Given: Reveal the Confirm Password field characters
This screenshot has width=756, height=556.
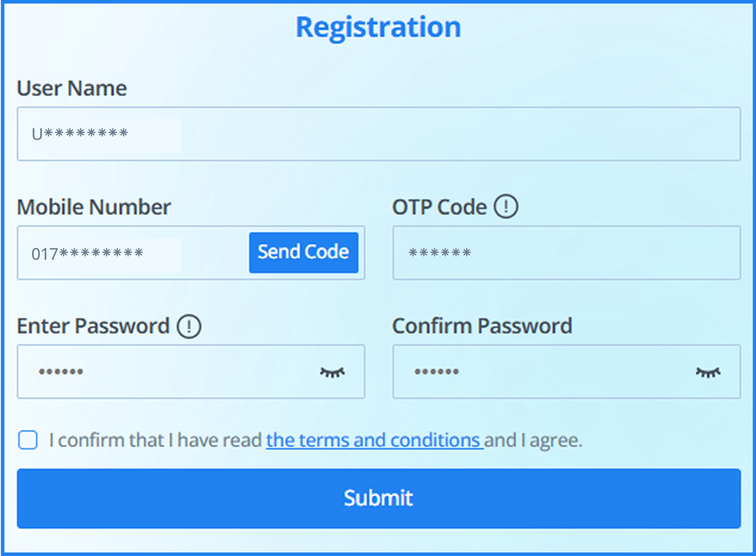Looking at the screenshot, I should [x=708, y=372].
